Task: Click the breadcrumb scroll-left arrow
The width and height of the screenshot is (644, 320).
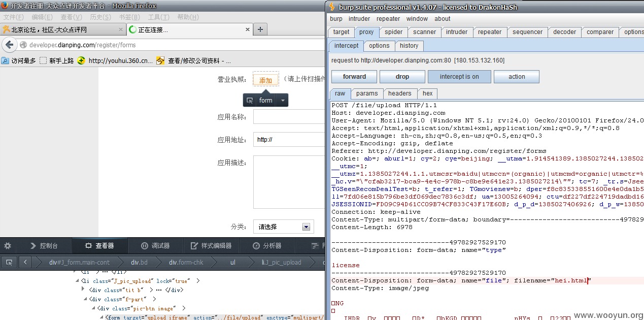Action: (25, 262)
